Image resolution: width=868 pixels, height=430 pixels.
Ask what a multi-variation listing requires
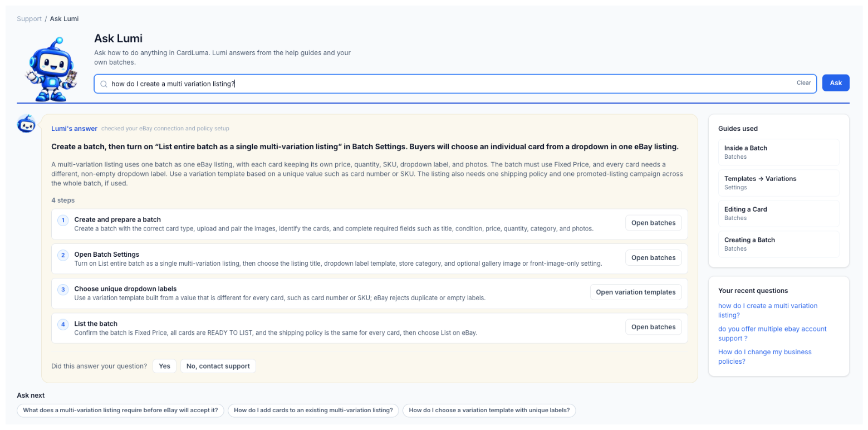click(x=120, y=411)
